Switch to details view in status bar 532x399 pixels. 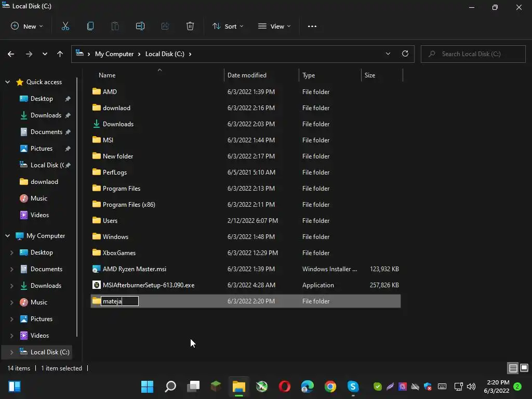pos(513,368)
